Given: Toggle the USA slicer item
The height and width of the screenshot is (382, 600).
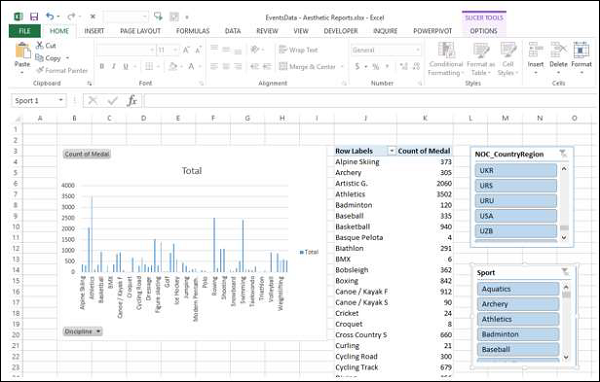Looking at the screenshot, I should [x=516, y=216].
